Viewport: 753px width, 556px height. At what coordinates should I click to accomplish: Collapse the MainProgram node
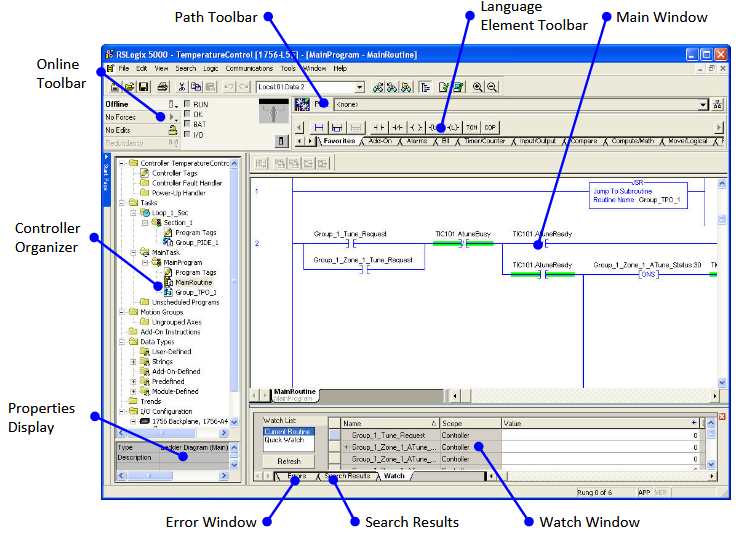pos(145,263)
